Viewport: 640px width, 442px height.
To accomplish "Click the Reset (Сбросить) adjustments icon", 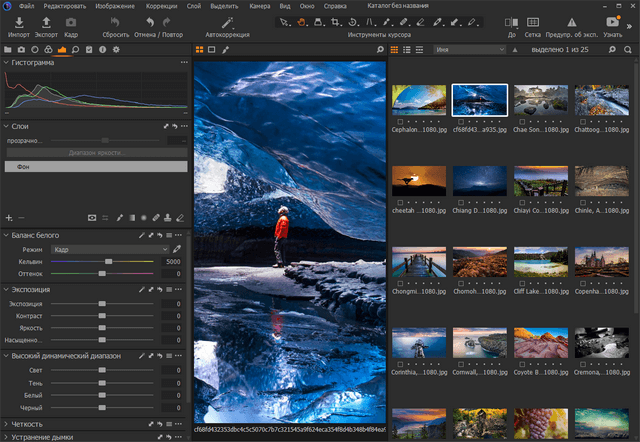I will pyautogui.click(x=114, y=22).
